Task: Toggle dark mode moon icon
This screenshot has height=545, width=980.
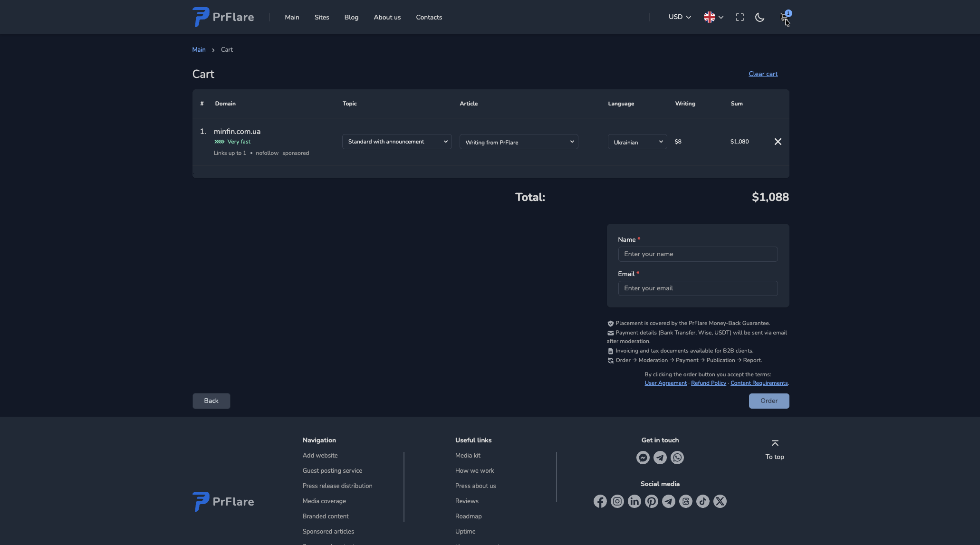Action: pos(759,18)
